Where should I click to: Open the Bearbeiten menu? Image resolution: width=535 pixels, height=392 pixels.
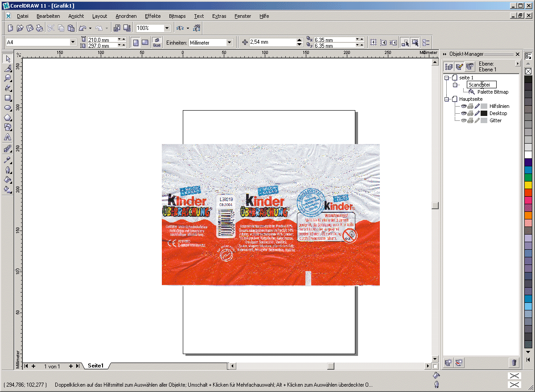click(x=48, y=16)
